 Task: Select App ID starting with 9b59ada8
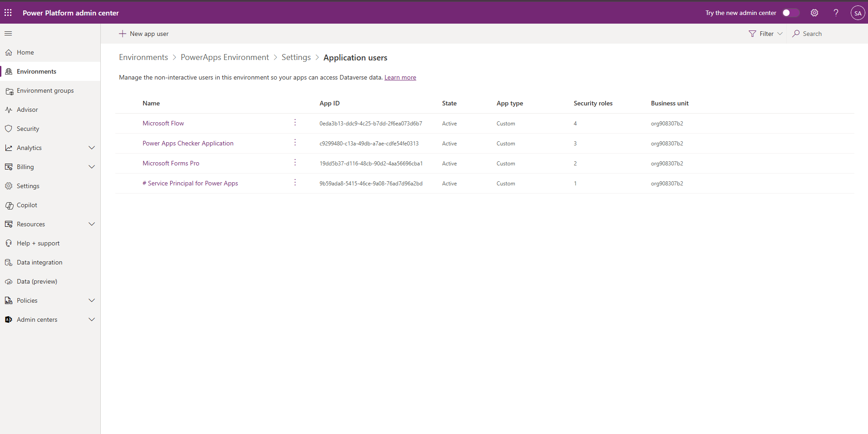[371, 184]
